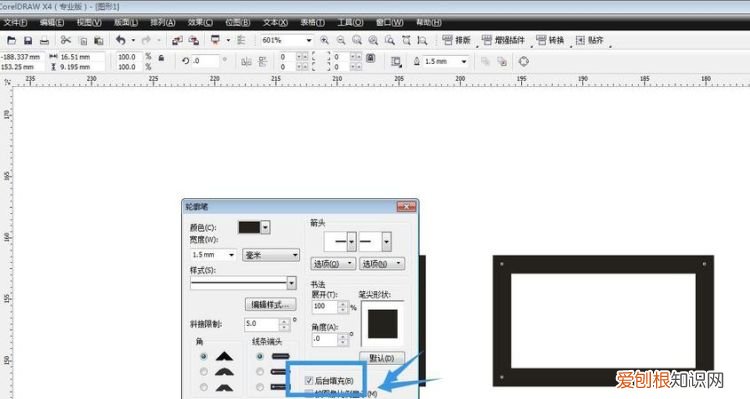This screenshot has width=750, height=399.
Task: Click the 斜接限制 miter limit input field
Action: pos(261,324)
